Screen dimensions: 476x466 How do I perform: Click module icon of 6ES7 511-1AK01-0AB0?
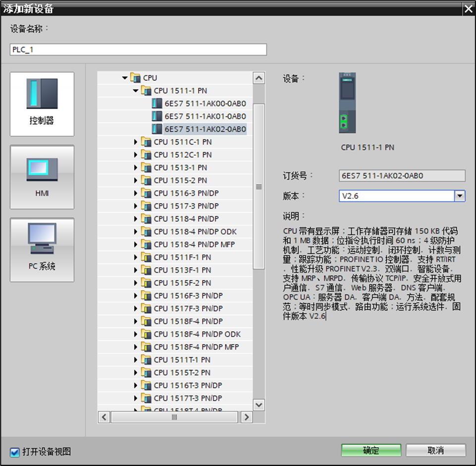(x=157, y=116)
